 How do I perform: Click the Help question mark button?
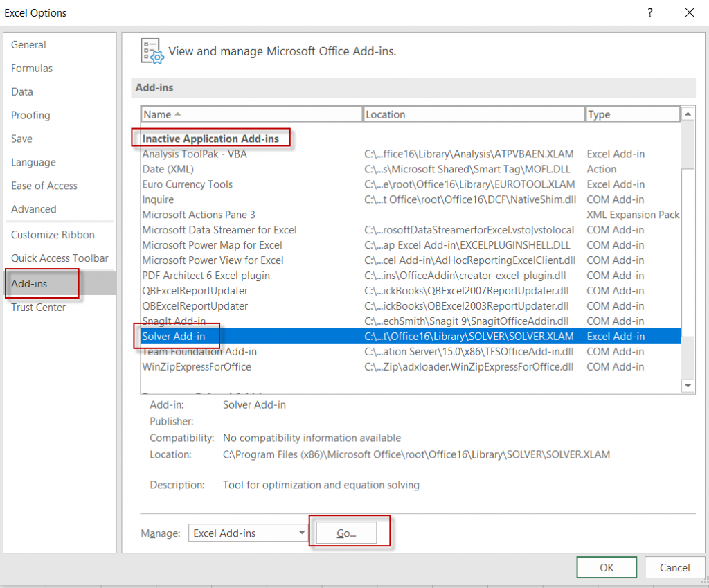(650, 12)
